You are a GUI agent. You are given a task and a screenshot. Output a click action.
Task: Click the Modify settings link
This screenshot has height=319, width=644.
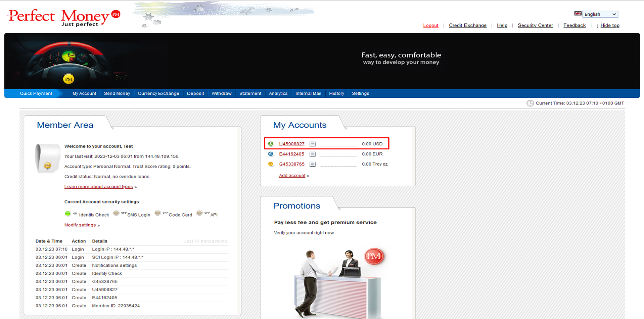click(80, 225)
